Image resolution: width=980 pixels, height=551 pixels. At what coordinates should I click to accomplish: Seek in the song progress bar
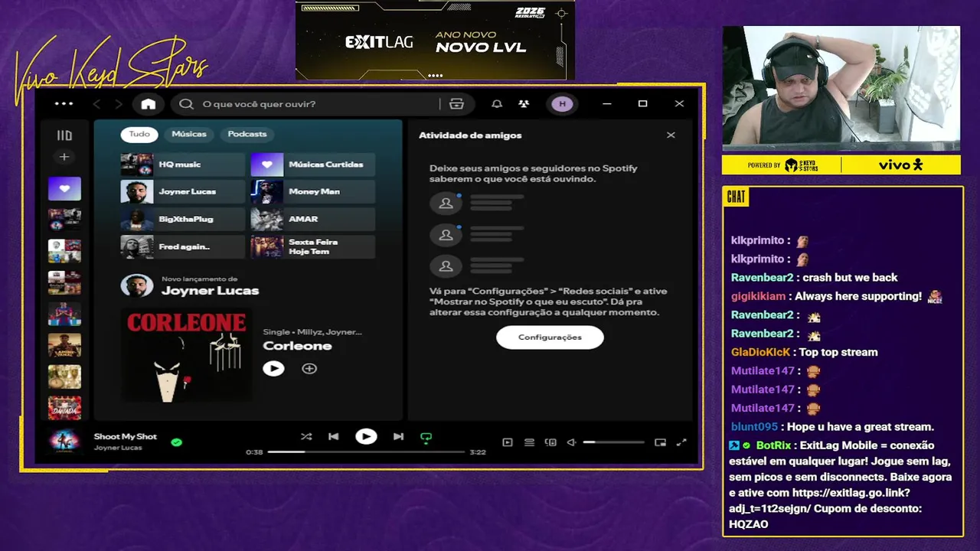click(366, 452)
